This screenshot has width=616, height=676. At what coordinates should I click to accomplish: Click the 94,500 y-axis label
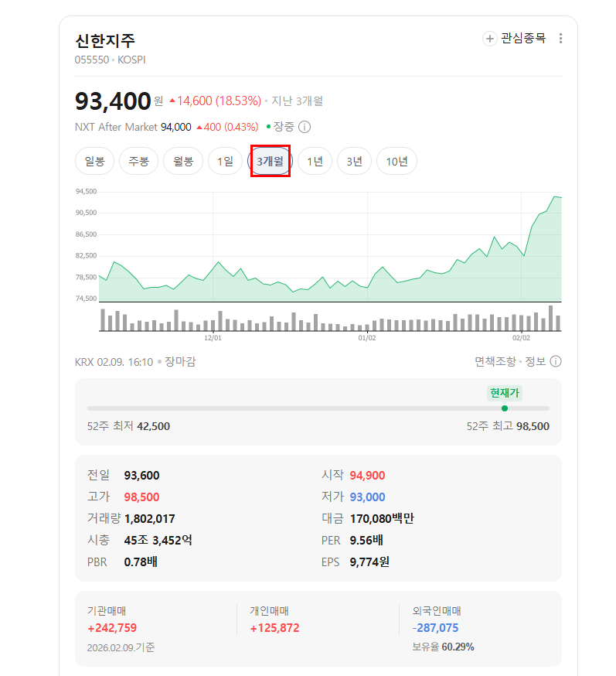pyautogui.click(x=86, y=191)
